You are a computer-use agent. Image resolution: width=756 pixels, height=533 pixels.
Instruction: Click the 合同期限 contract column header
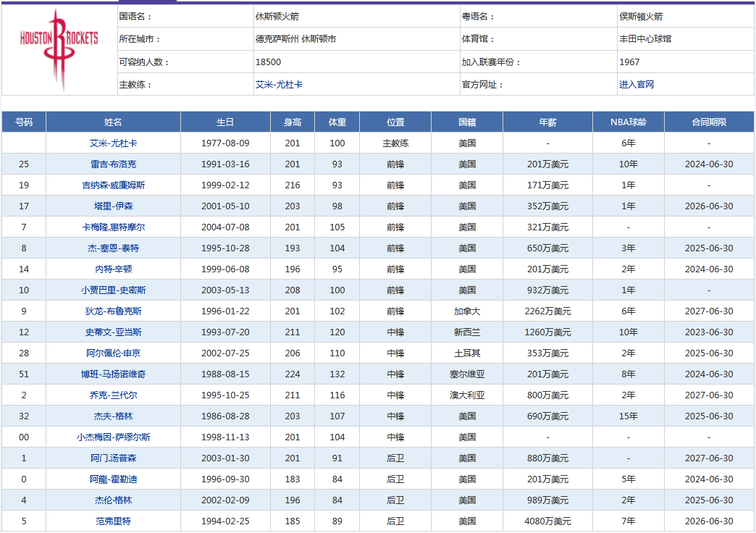coord(708,122)
